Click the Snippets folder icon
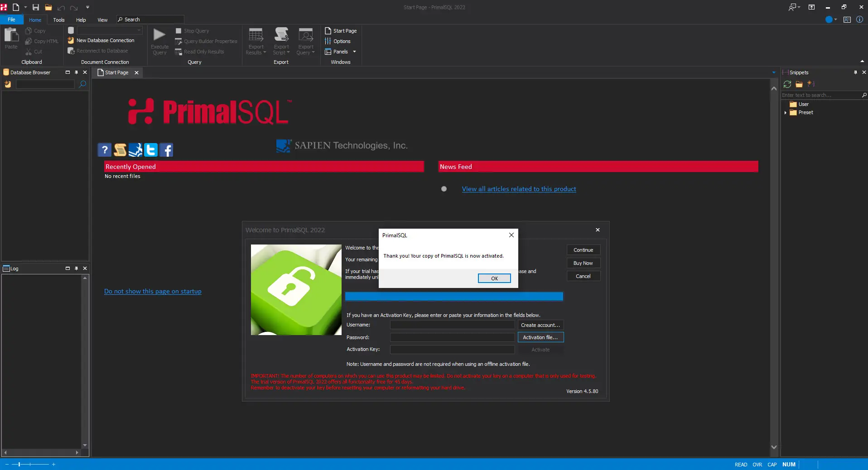868x470 pixels. (x=799, y=84)
